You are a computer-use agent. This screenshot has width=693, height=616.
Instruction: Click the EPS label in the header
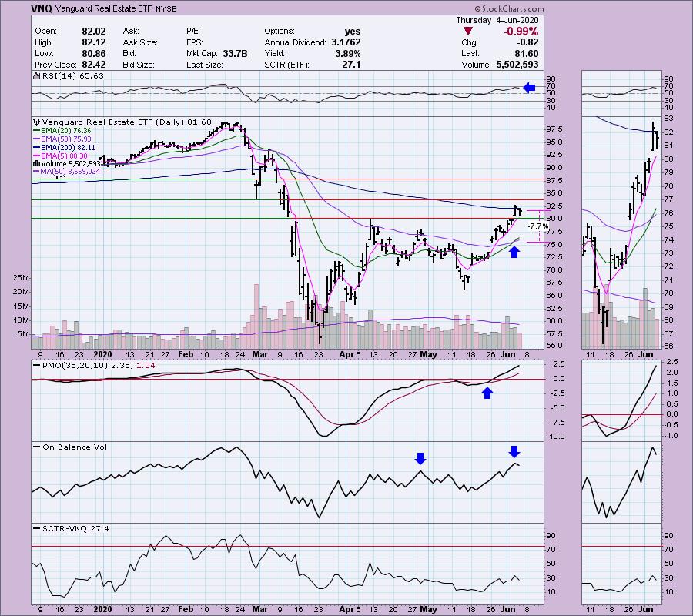pyautogui.click(x=195, y=42)
